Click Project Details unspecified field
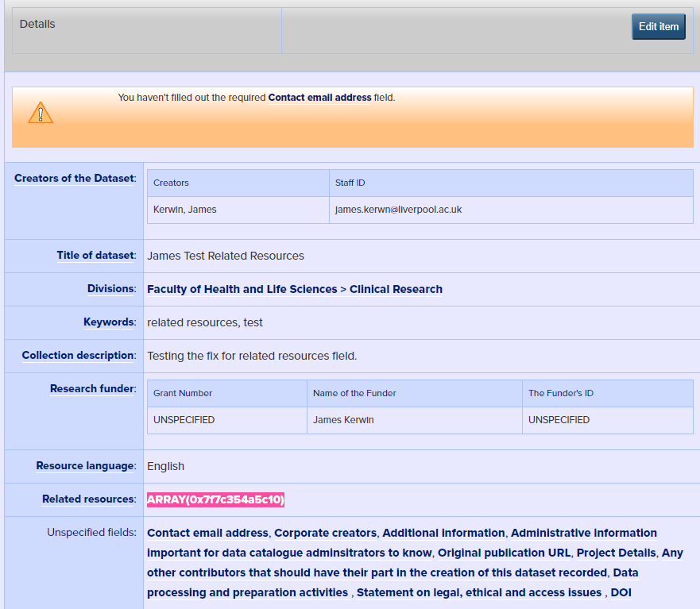Viewport: 700px width, 609px height. [617, 553]
